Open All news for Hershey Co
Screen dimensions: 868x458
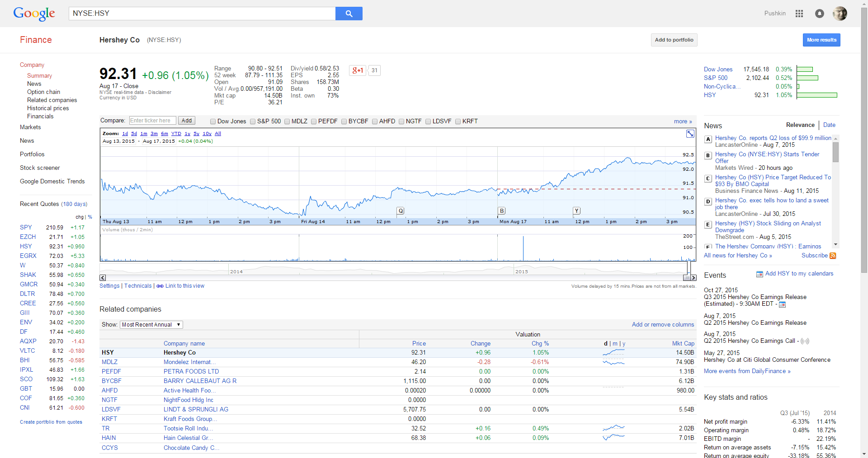pos(738,256)
